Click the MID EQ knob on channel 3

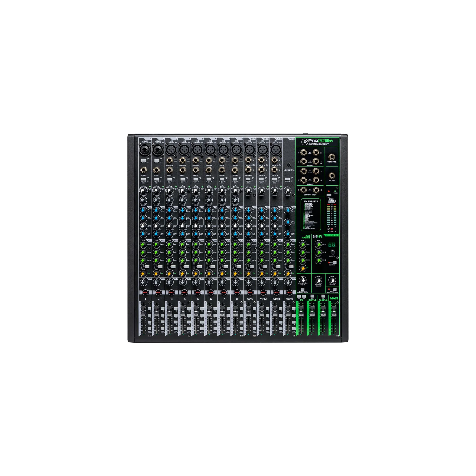point(169,218)
